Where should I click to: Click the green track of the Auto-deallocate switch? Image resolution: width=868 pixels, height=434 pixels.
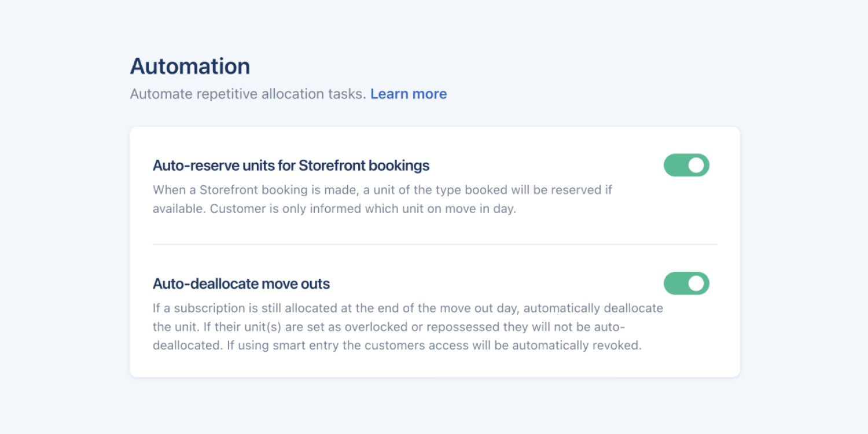(675, 284)
